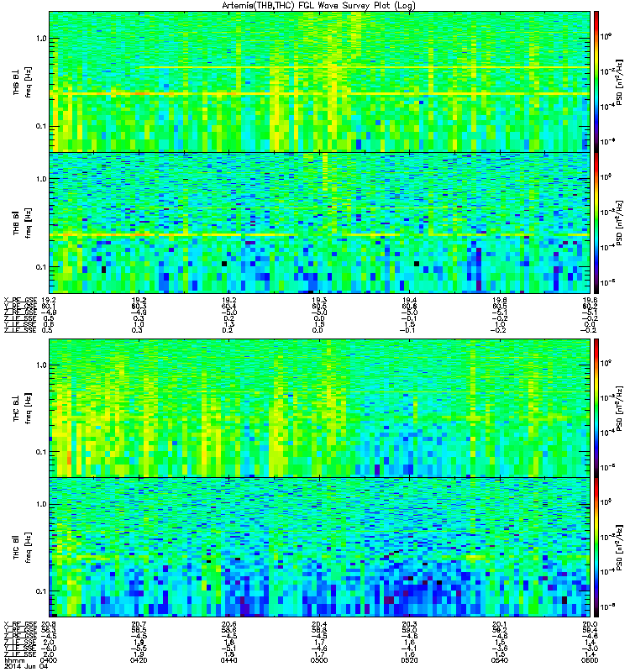Click the PSD [nT²/Hz] label of THC B⊥ color bar
The image size is (630, 672).
point(621,408)
